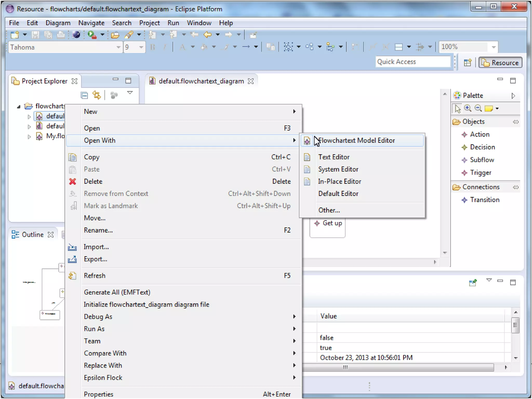
Task: Click the Zoom Out palette tool
Action: pyautogui.click(x=478, y=108)
